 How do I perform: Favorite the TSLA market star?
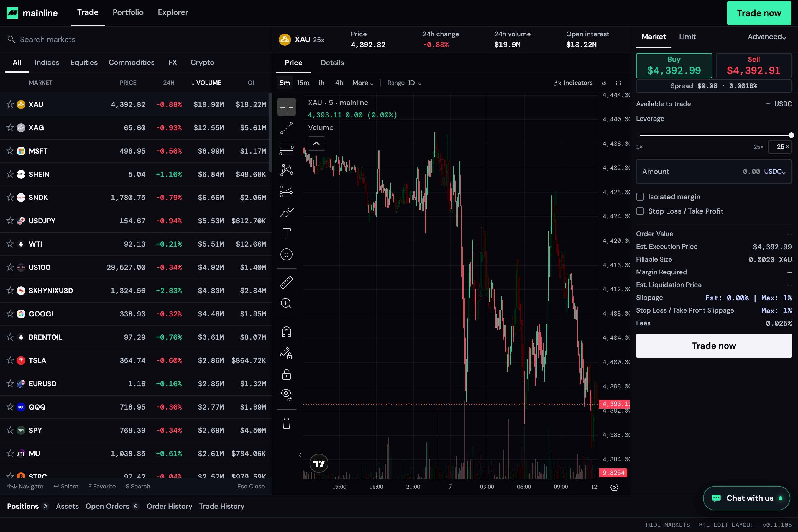(x=10, y=360)
